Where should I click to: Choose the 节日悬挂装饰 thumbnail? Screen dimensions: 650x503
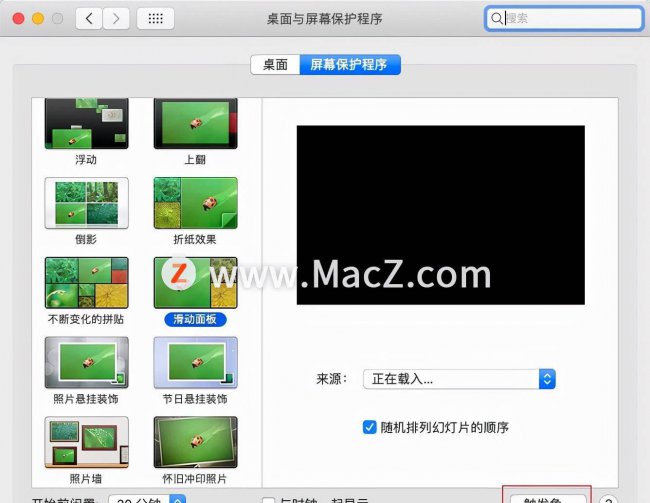click(x=196, y=362)
